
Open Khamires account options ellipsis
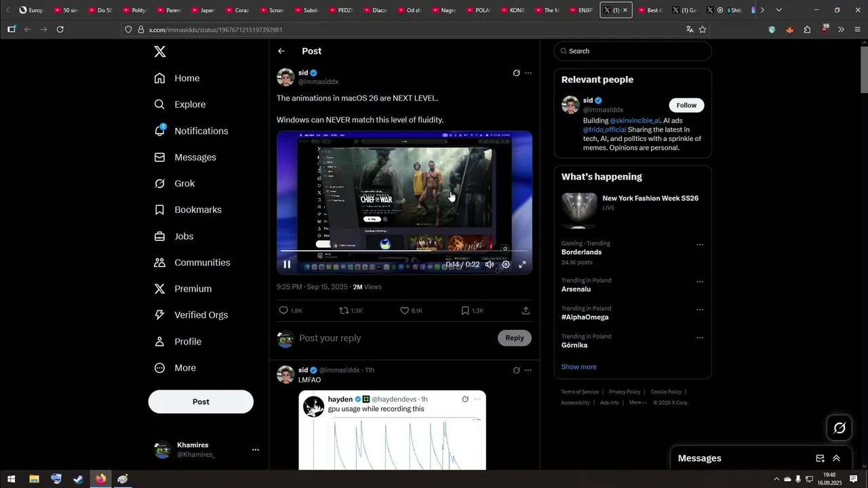[x=256, y=449]
